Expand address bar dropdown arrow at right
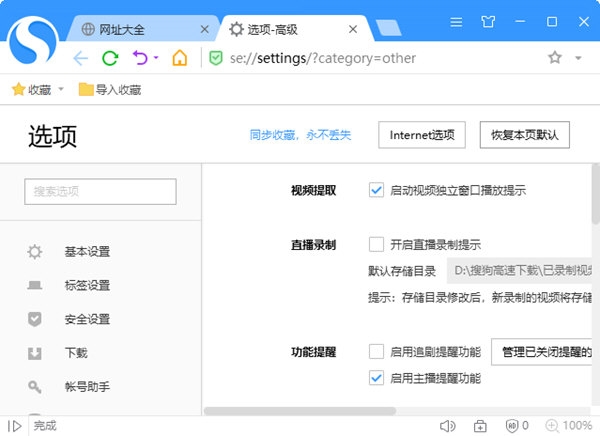 pos(579,58)
